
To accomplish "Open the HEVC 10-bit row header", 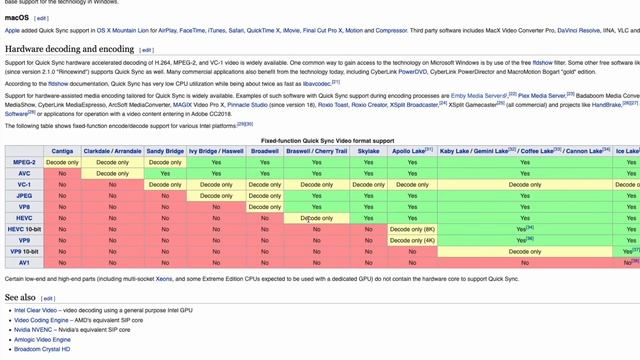I will pos(24,229).
